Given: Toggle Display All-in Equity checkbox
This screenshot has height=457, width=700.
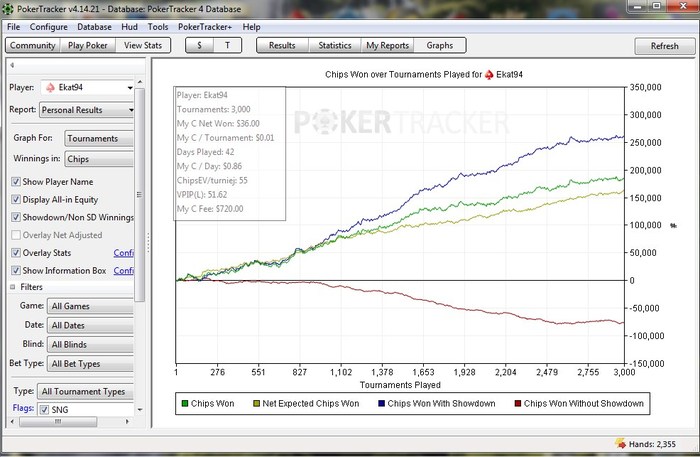Looking at the screenshot, I should (x=16, y=199).
